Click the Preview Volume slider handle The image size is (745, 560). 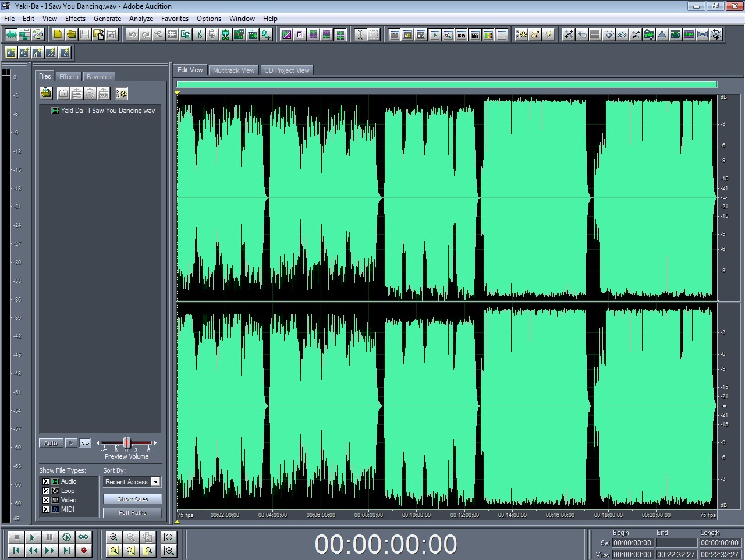point(127,443)
